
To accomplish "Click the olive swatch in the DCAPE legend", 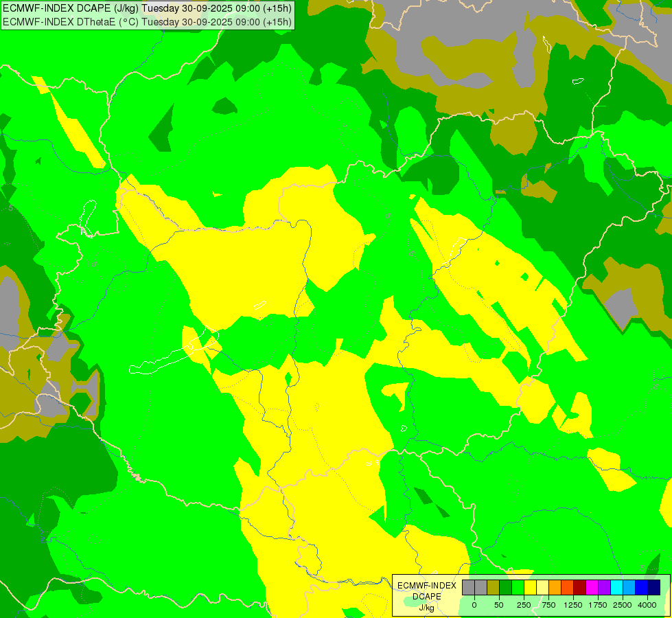I will point(493,587).
